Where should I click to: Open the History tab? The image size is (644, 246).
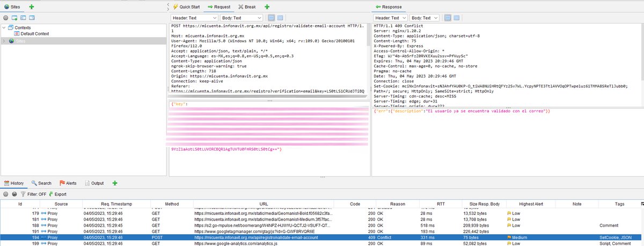point(13,183)
